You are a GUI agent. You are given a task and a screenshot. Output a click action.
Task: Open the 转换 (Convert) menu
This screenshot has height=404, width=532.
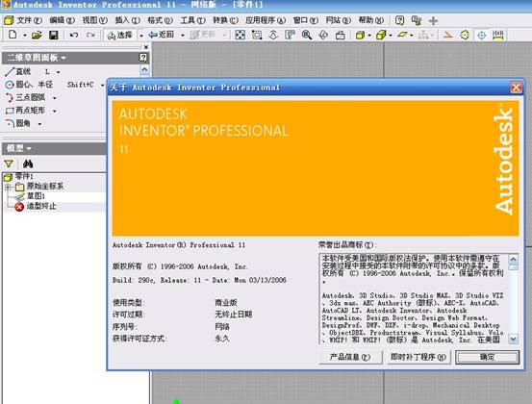click(x=225, y=20)
